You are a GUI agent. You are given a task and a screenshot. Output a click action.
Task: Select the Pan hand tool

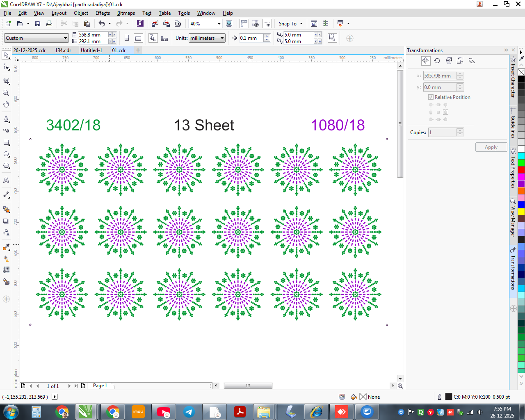click(6, 105)
